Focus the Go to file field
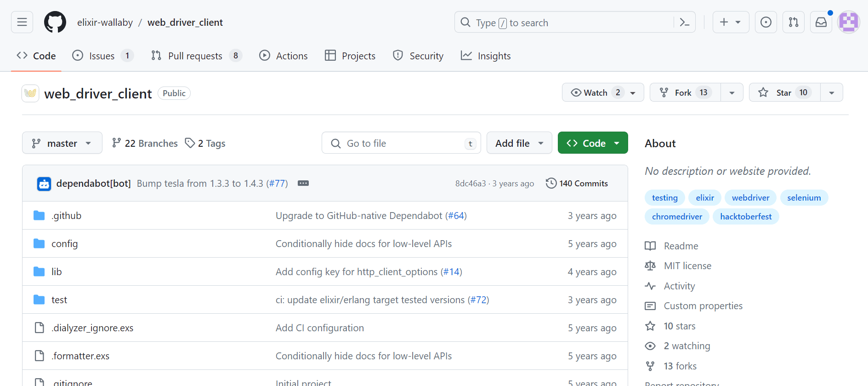 click(401, 143)
